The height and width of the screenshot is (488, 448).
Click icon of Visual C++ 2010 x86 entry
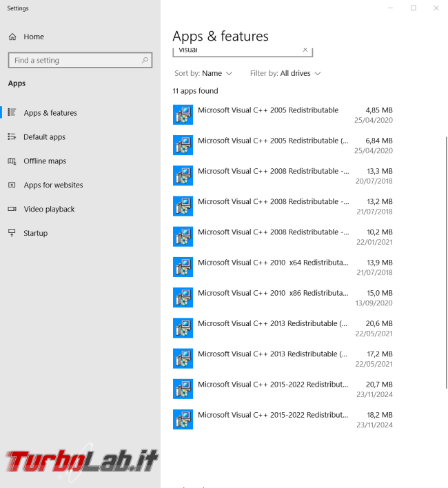click(183, 298)
